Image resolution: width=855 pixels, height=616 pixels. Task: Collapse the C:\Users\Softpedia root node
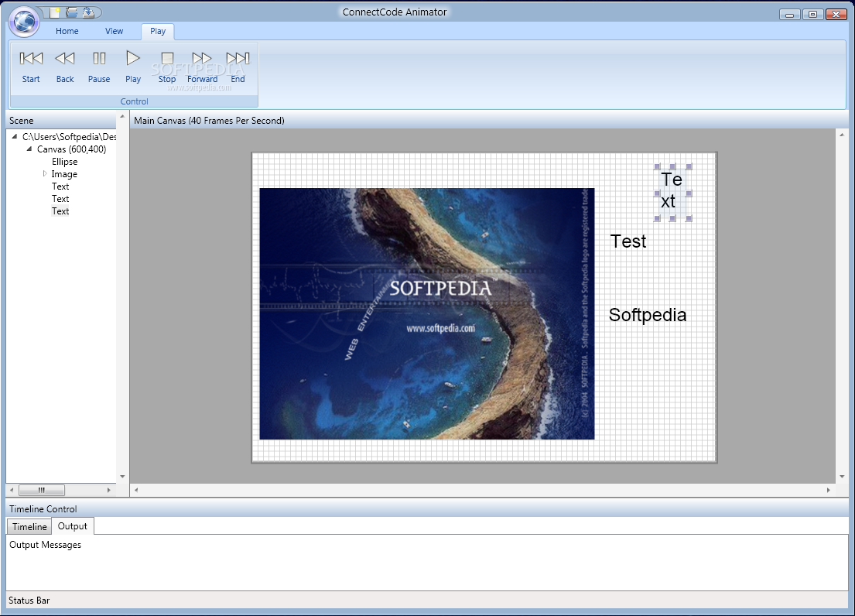point(15,137)
